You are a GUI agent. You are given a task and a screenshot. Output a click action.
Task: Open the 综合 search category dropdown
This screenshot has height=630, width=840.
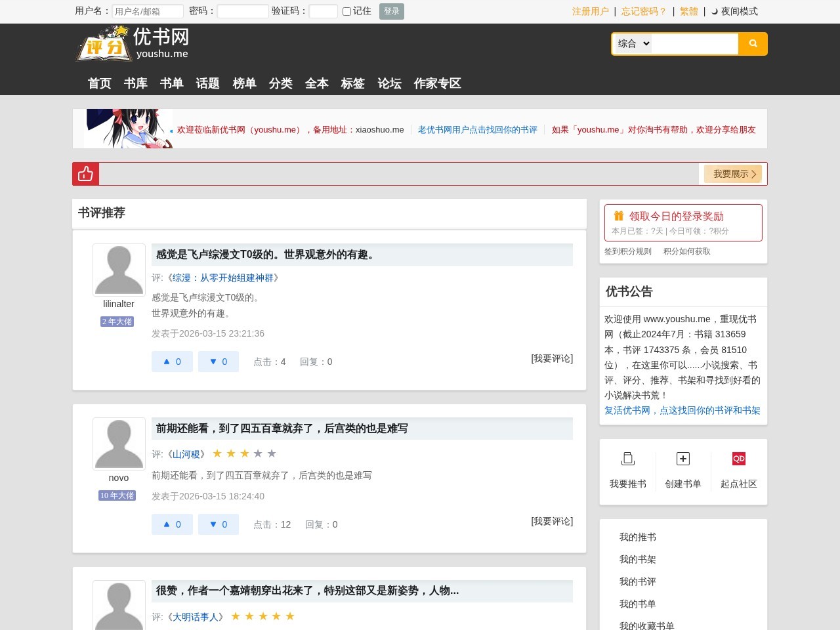tap(631, 43)
